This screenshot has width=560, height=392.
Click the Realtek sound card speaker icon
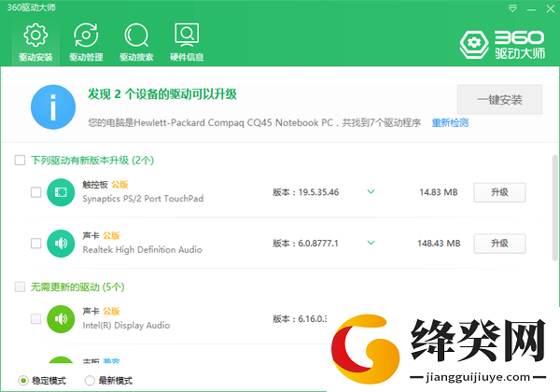[61, 244]
